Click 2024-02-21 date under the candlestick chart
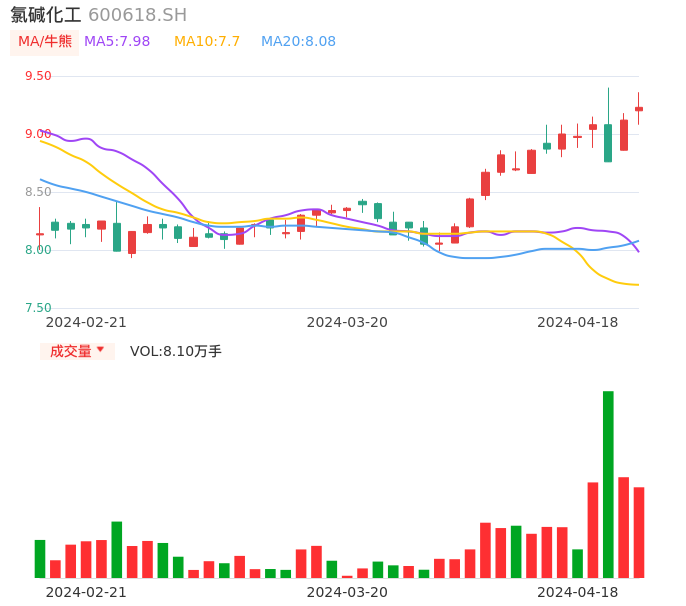This screenshot has height=606, width=686. [x=86, y=322]
